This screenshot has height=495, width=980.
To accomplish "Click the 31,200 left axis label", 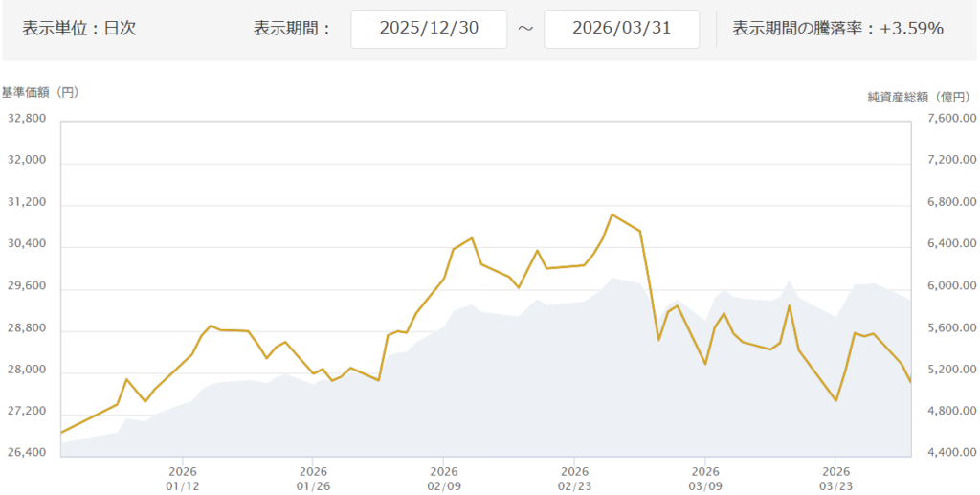I will click(27, 204).
